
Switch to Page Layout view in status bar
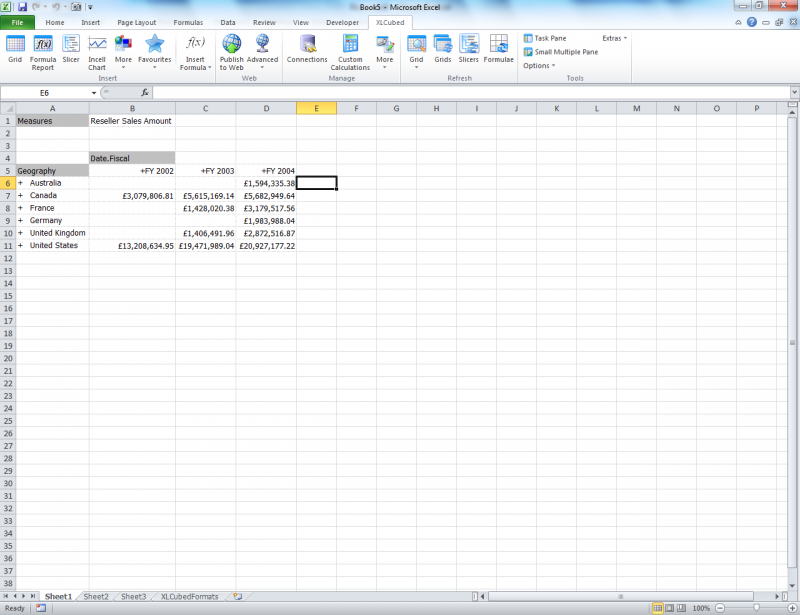pos(671,608)
